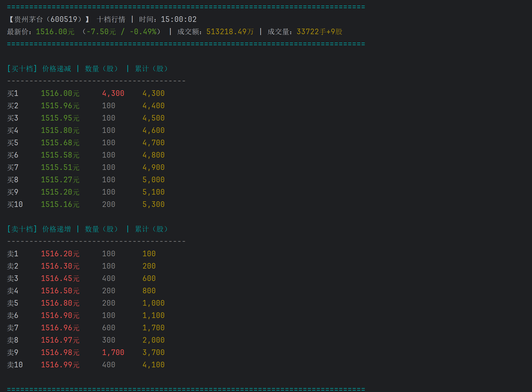This screenshot has height=392, width=532.
Task: Click the cumulative 2,000 in row 卖8
Action: click(x=154, y=340)
